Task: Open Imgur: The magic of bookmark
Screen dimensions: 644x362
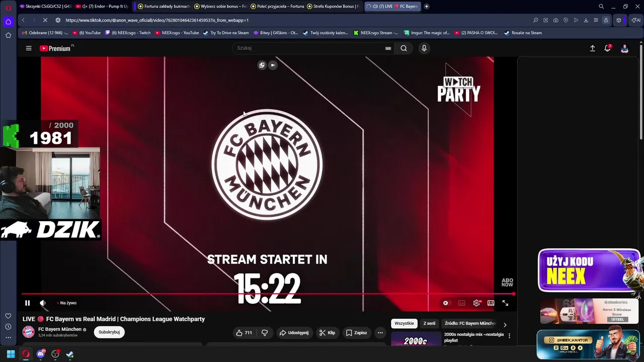Action: click(427, 33)
